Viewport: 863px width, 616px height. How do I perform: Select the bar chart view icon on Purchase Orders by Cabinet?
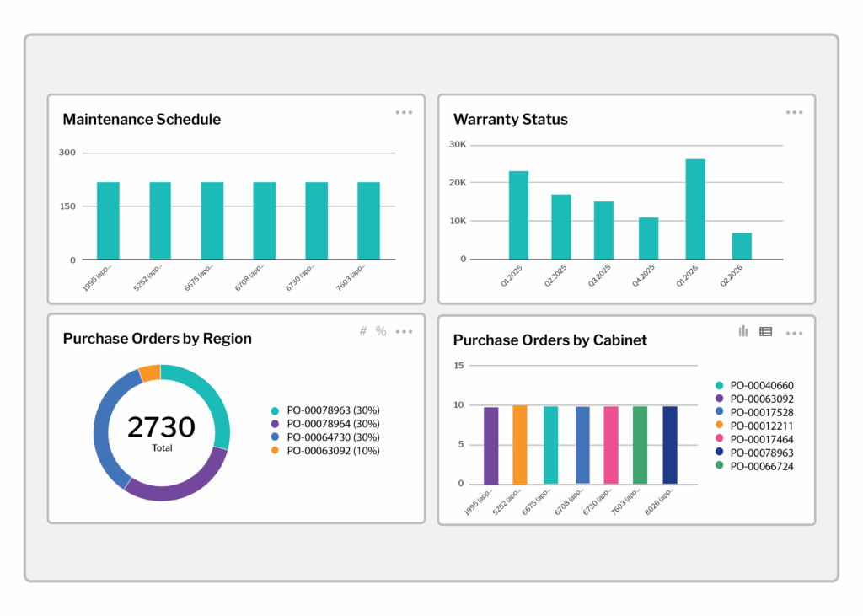click(x=742, y=331)
